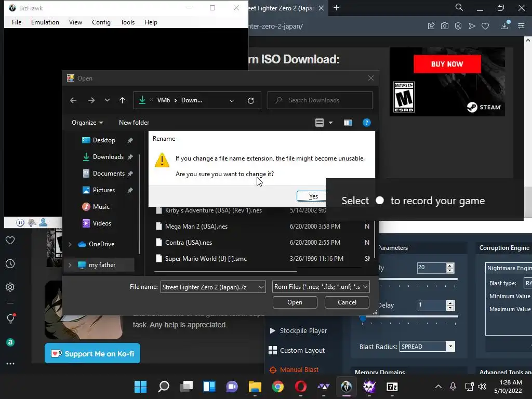The width and height of the screenshot is (532, 399).
Task: Select Super Mario World (U) [!].smc file
Action: click(x=206, y=259)
